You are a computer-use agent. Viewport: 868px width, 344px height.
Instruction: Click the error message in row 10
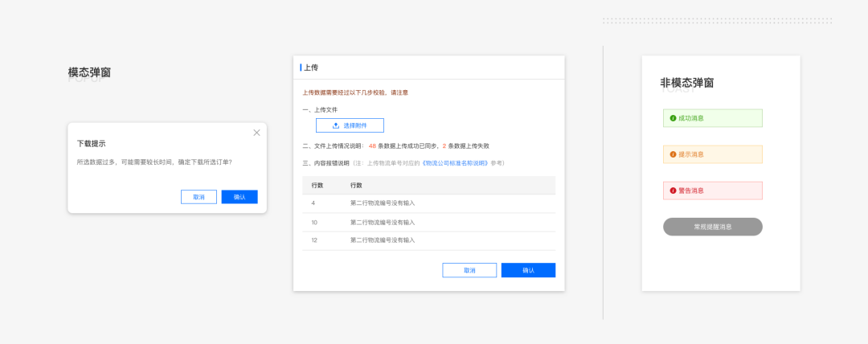click(383, 222)
